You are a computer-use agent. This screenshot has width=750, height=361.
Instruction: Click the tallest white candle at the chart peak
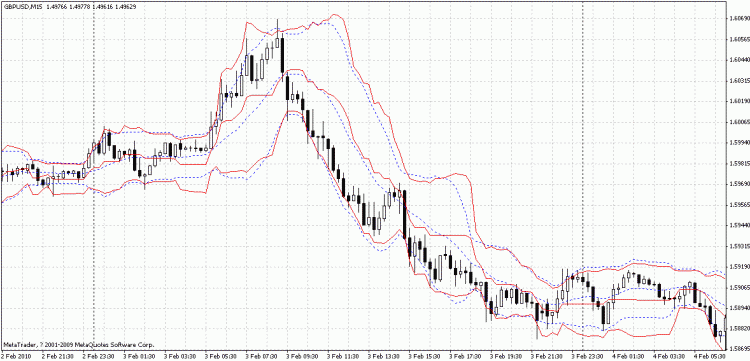click(277, 42)
